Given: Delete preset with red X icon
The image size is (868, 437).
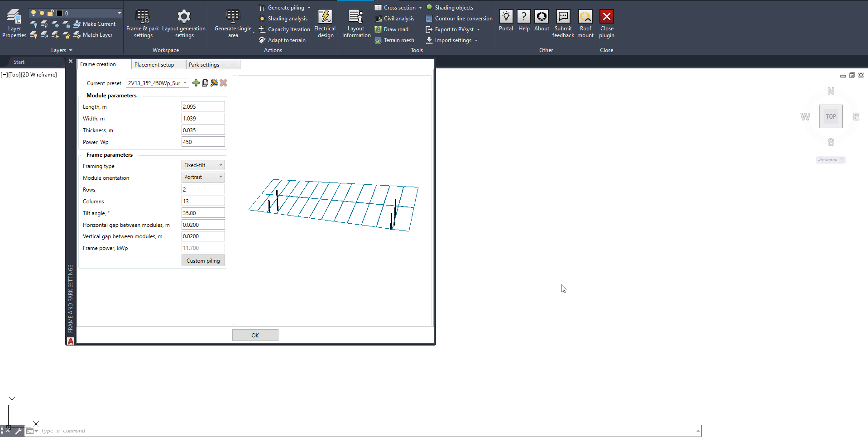Looking at the screenshot, I should (223, 83).
